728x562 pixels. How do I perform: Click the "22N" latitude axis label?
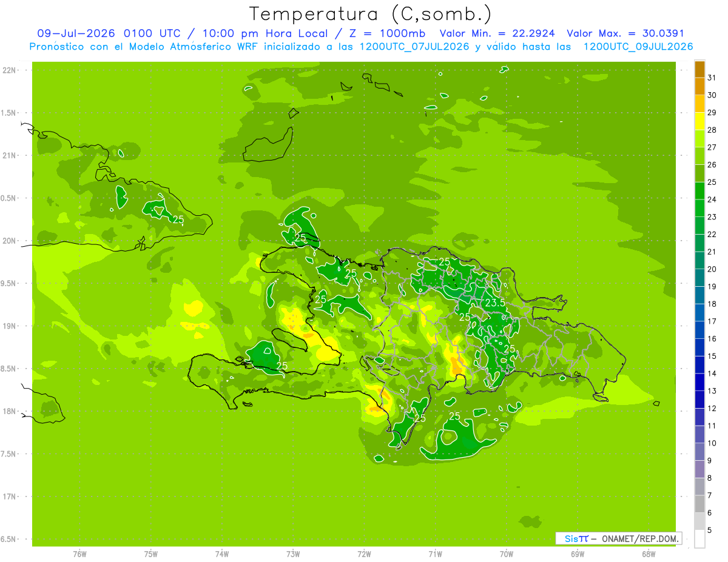point(8,70)
